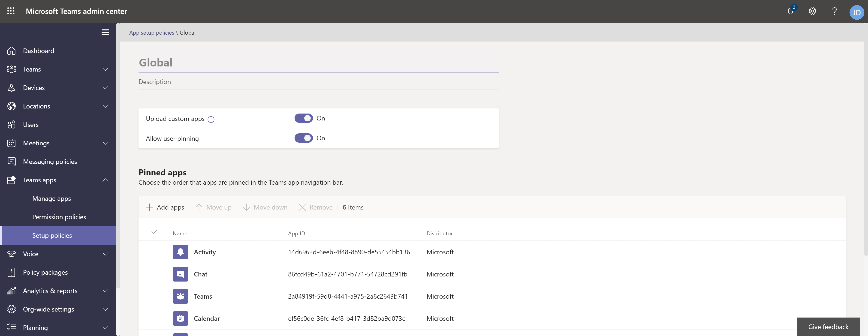Click the help question mark icon
Image resolution: width=868 pixels, height=336 pixels.
(x=834, y=11)
